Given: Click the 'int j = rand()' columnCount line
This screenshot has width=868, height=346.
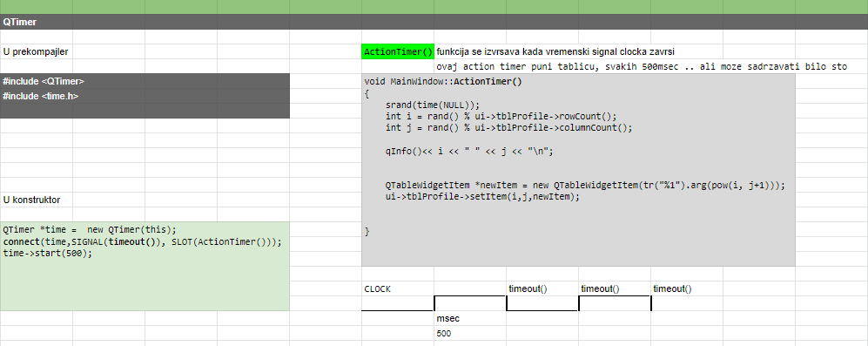Looking at the screenshot, I should point(508,127).
